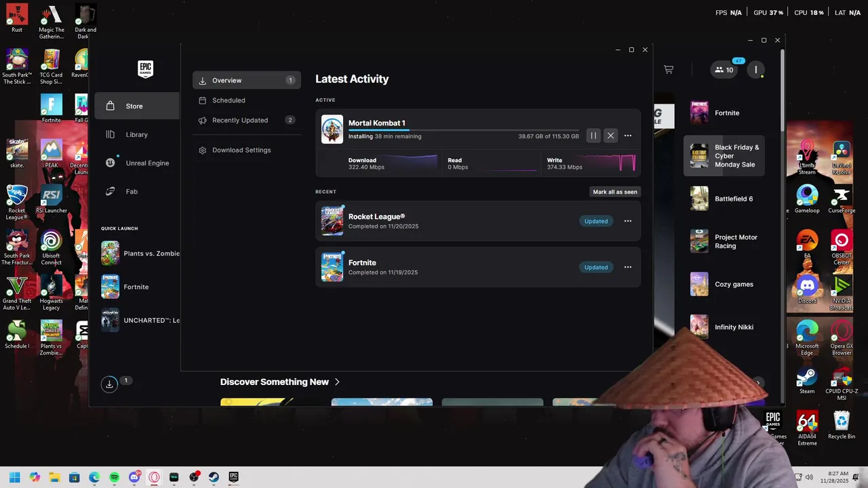868x488 pixels.
Task: Click Updated badge for Rocket League
Action: point(596,221)
